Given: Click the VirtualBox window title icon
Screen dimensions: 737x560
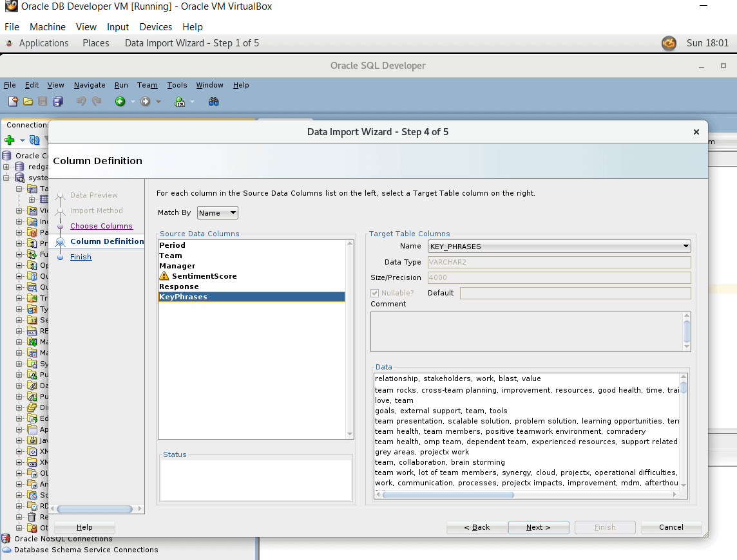Looking at the screenshot, I should click(x=12, y=6).
